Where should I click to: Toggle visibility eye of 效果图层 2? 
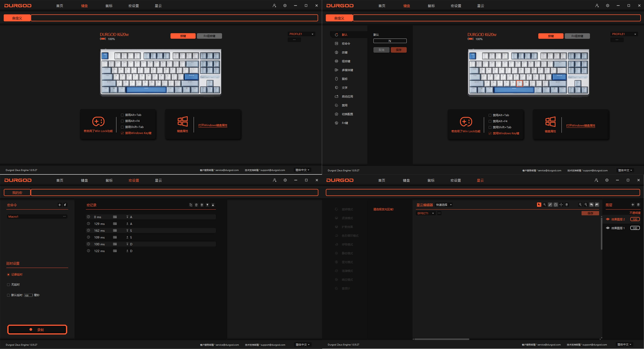[x=608, y=219]
